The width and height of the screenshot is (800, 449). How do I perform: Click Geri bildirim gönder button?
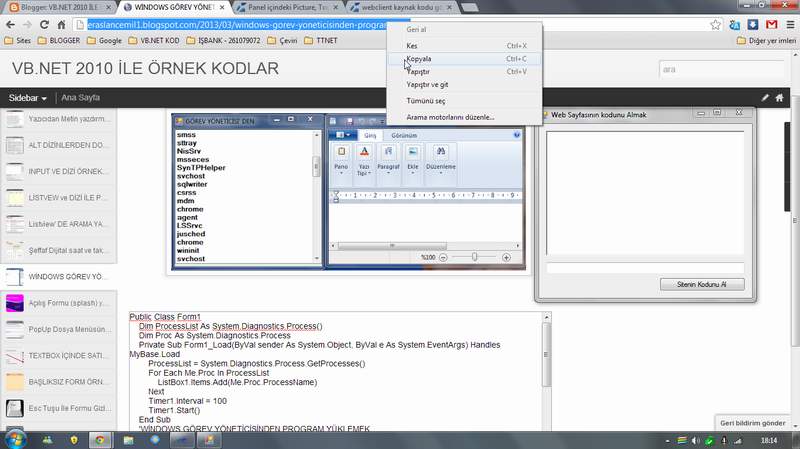[753, 423]
